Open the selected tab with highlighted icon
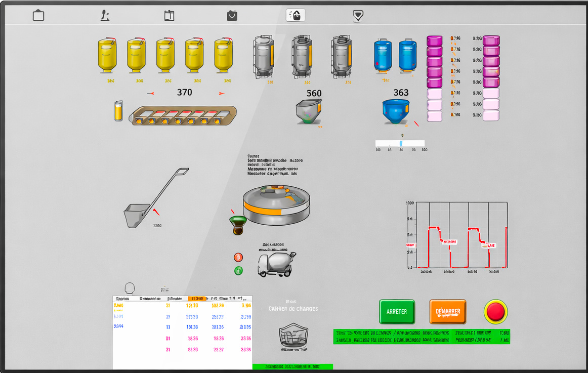Viewport: 588px width, 373px height. coord(295,16)
